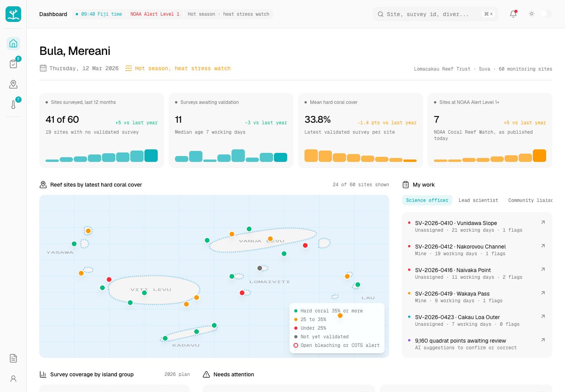Open the map pin sites sidebar icon
The height and width of the screenshot is (392, 565).
pos(13,84)
